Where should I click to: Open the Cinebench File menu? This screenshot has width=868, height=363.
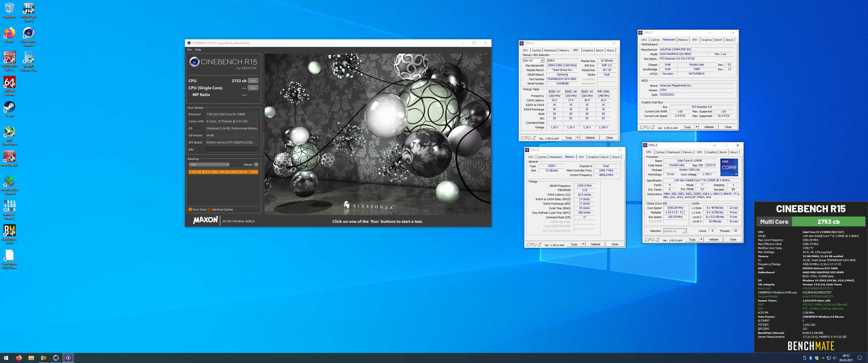(189, 50)
